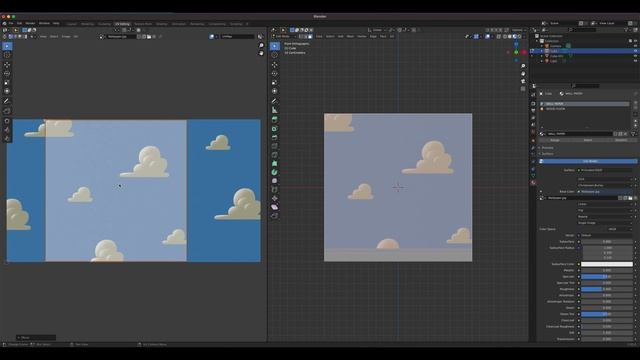
Task: Open the Linear interpolation dropdown
Action: click(x=606, y=204)
